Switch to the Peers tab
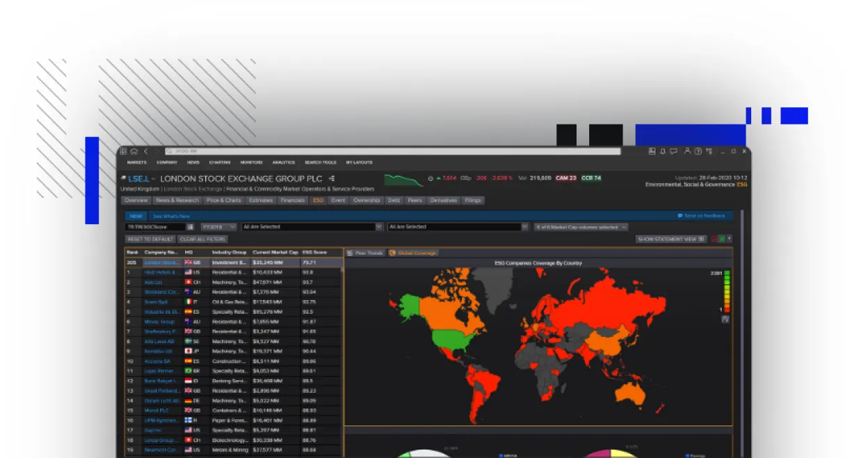The width and height of the screenshot is (868, 458). (415, 200)
